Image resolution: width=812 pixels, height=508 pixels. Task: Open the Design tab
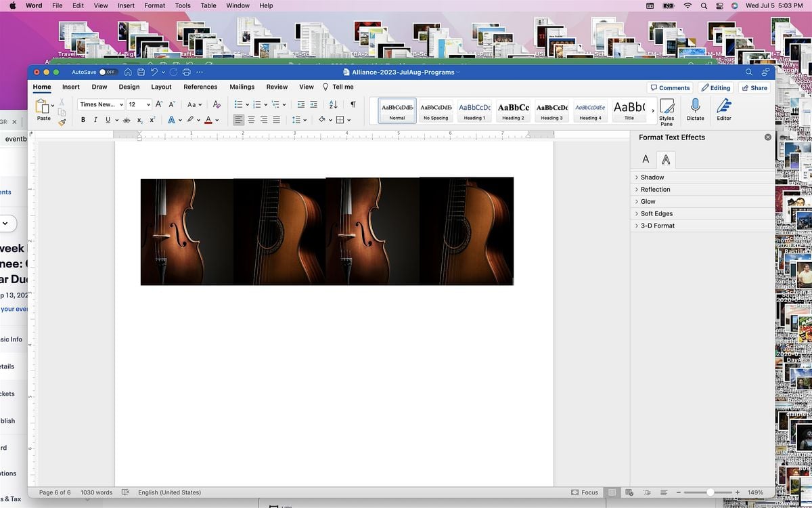(129, 87)
